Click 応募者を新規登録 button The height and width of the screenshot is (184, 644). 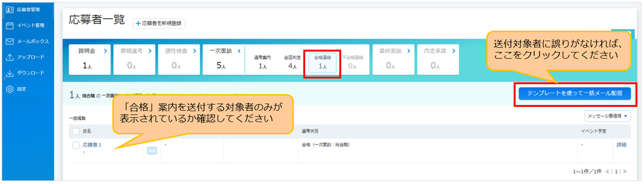[159, 24]
